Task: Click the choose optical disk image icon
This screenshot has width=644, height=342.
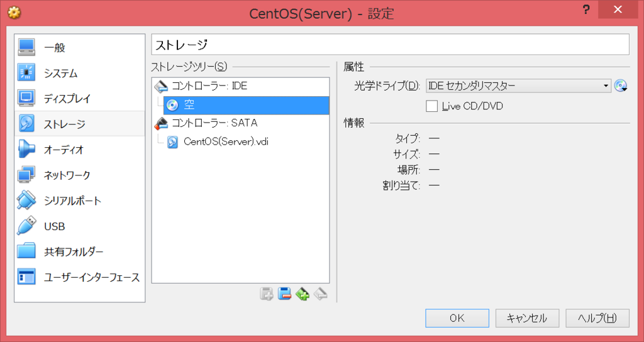Action: [x=621, y=85]
